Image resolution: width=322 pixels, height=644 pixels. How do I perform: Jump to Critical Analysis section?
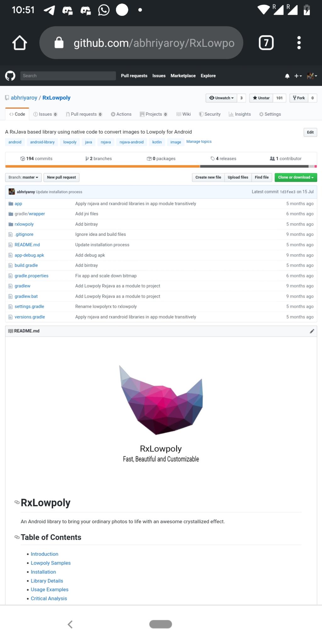point(49,598)
